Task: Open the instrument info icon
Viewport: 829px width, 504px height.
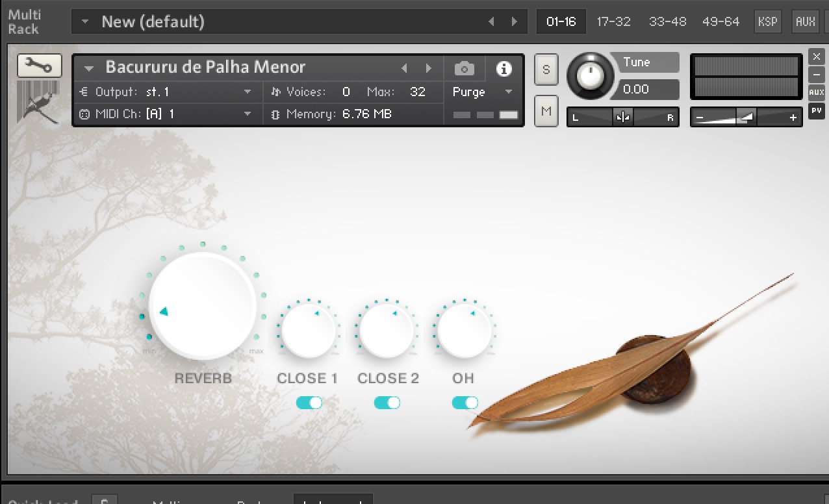Action: (x=504, y=68)
